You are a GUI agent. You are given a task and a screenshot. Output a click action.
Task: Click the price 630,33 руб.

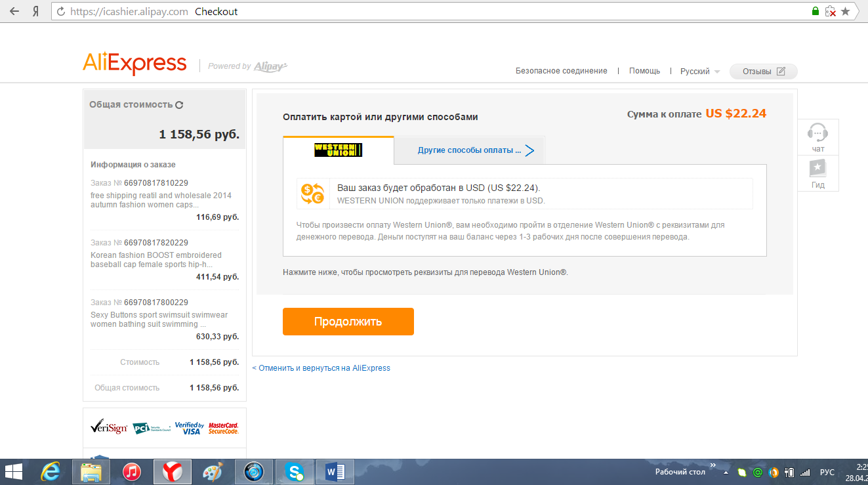point(217,337)
